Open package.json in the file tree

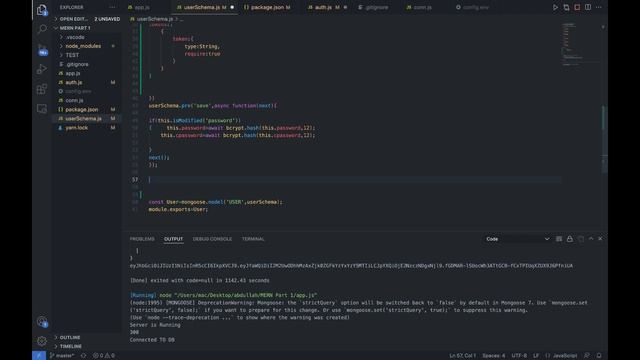pos(88,109)
